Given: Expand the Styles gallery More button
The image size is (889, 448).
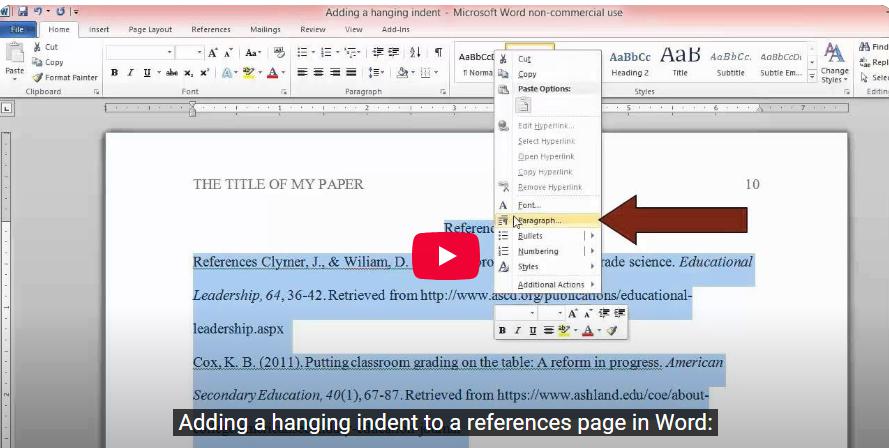Looking at the screenshot, I should 812,75.
